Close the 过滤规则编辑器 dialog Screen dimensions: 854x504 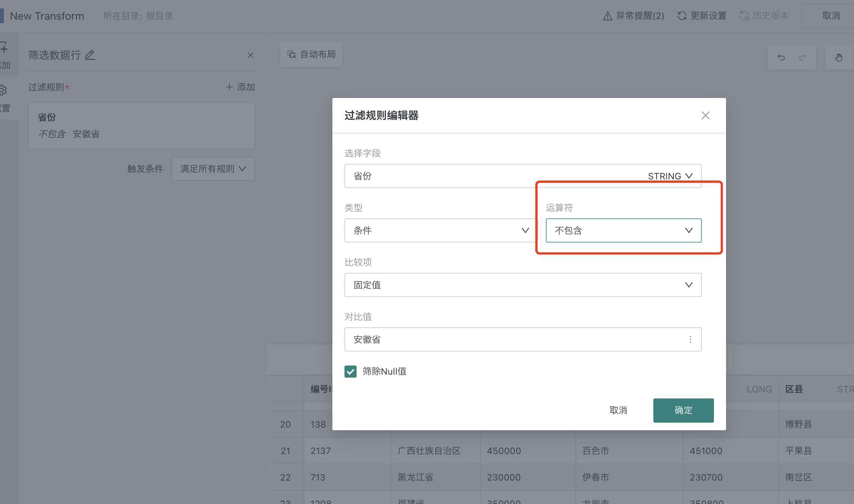point(705,115)
